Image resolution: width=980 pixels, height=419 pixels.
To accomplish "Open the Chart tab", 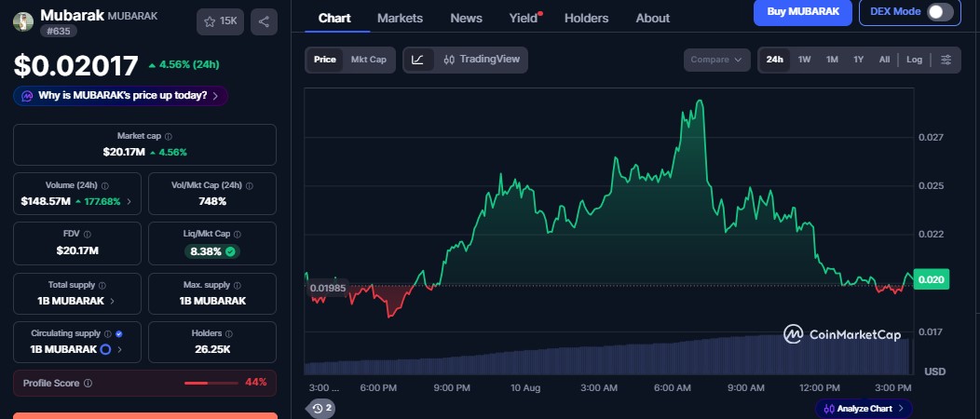I will (x=334, y=18).
